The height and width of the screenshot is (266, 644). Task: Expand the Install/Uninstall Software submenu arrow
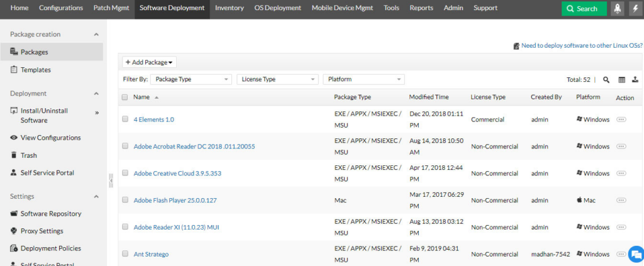click(97, 113)
